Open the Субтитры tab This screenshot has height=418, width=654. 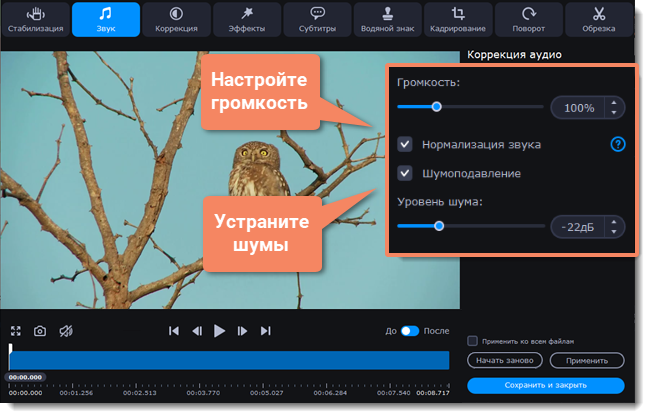click(x=317, y=20)
